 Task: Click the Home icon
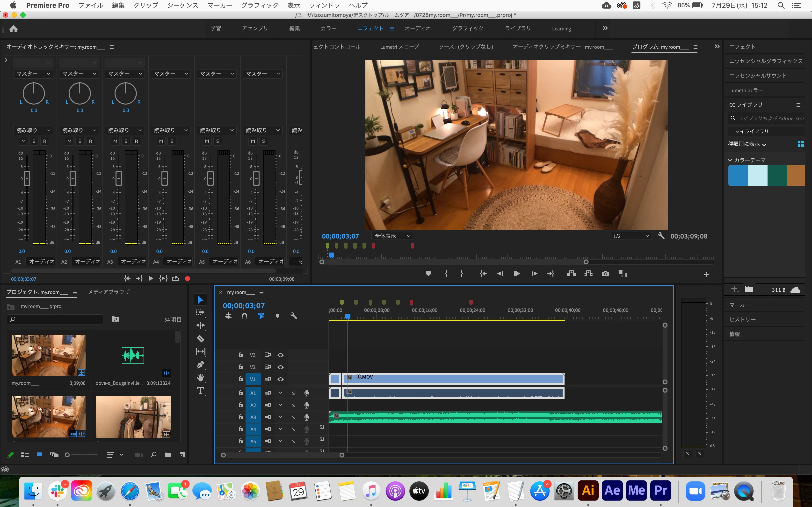[x=14, y=29]
